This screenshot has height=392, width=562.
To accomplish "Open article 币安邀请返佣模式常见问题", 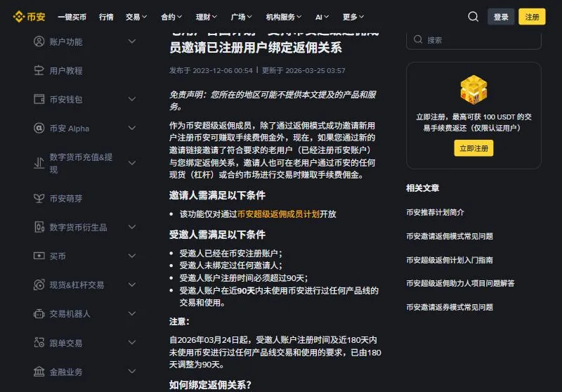I will 450,236.
